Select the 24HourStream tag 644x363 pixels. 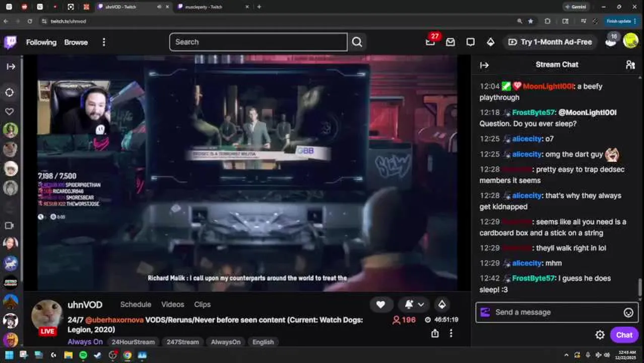(x=134, y=342)
